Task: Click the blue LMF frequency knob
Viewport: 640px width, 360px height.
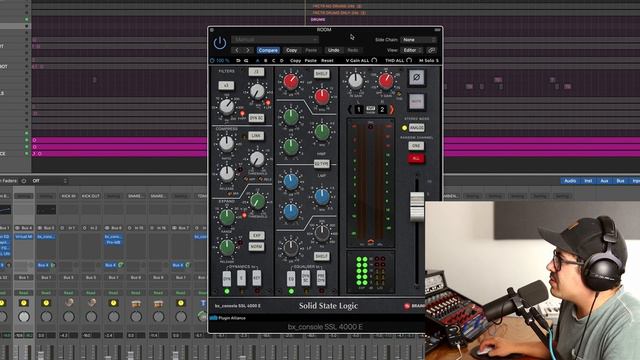Action: pyautogui.click(x=322, y=197)
